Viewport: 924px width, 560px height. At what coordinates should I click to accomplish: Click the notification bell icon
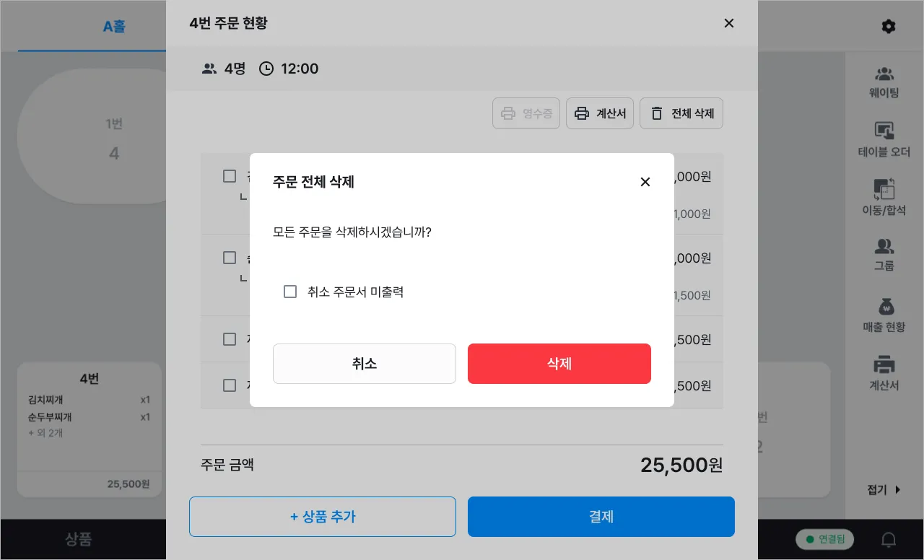click(889, 540)
